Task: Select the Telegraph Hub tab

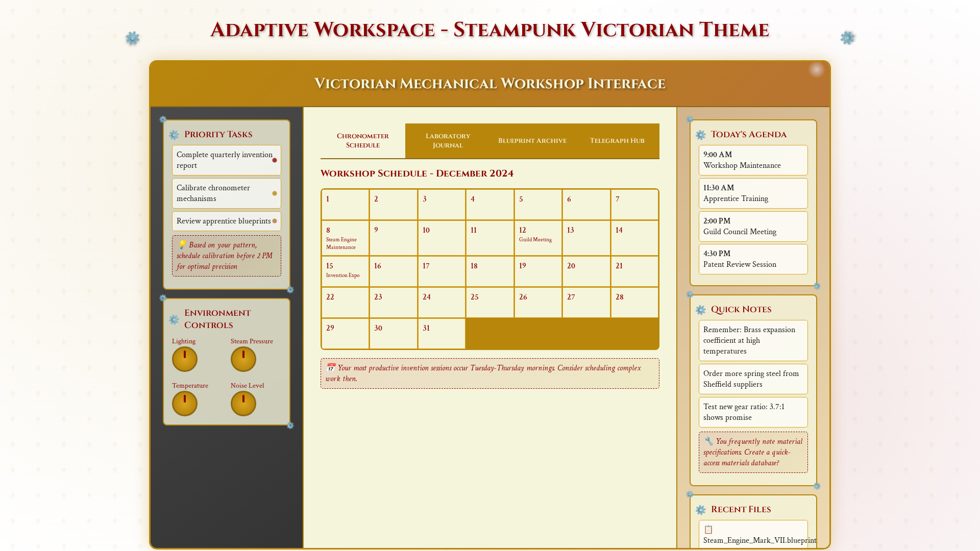Action: [x=617, y=141]
